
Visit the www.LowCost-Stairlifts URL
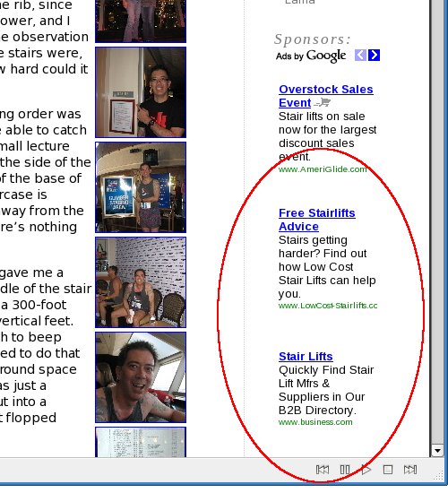click(328, 306)
